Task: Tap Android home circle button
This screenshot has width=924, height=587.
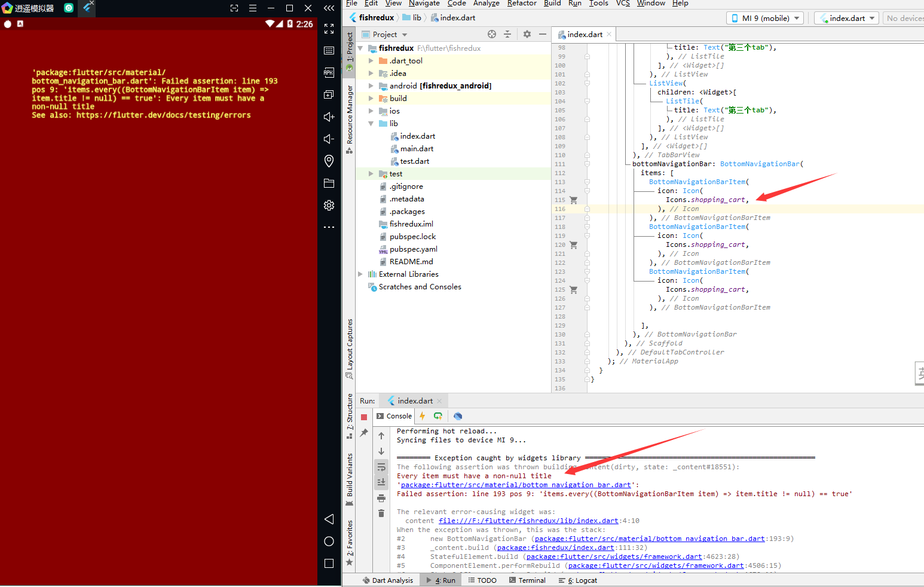Action: coord(329,541)
